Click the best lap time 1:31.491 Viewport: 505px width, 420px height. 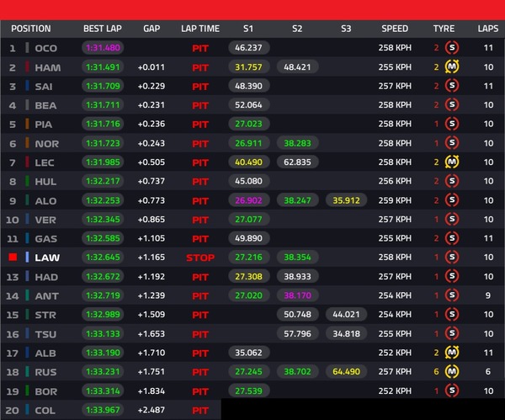103,67
